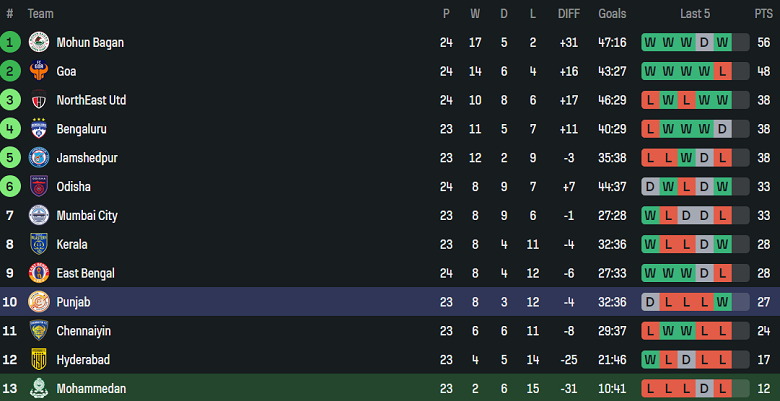Click the Bengaluru club badge
Screen dimensions: 780x401
click(x=39, y=129)
